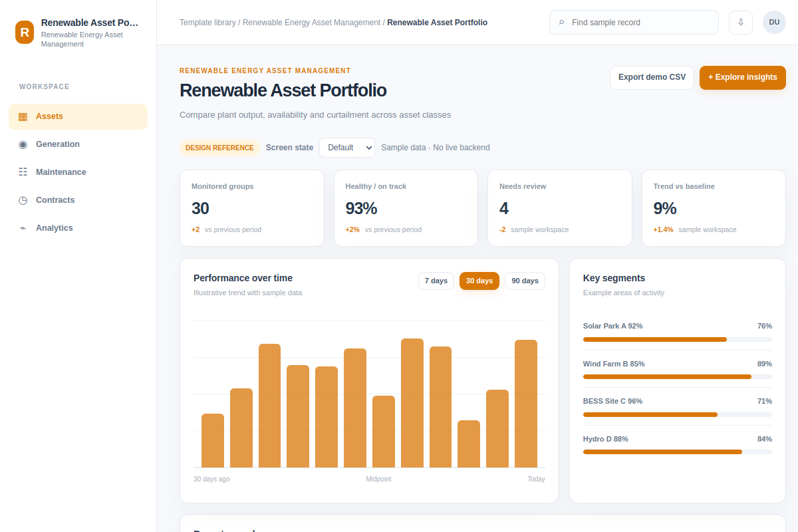
Task: Click the 'BESS Site C 96%' label
Action: [612, 401]
